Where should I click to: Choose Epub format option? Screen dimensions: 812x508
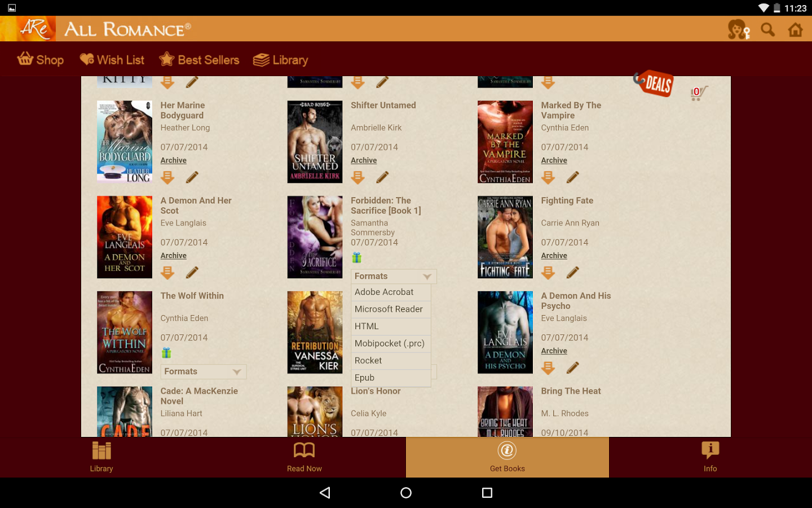tap(391, 378)
